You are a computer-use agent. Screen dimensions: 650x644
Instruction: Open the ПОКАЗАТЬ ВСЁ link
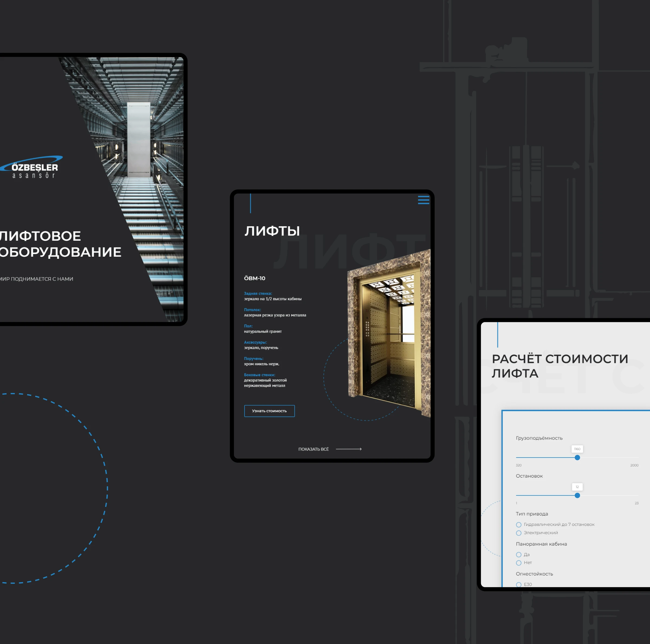314,449
